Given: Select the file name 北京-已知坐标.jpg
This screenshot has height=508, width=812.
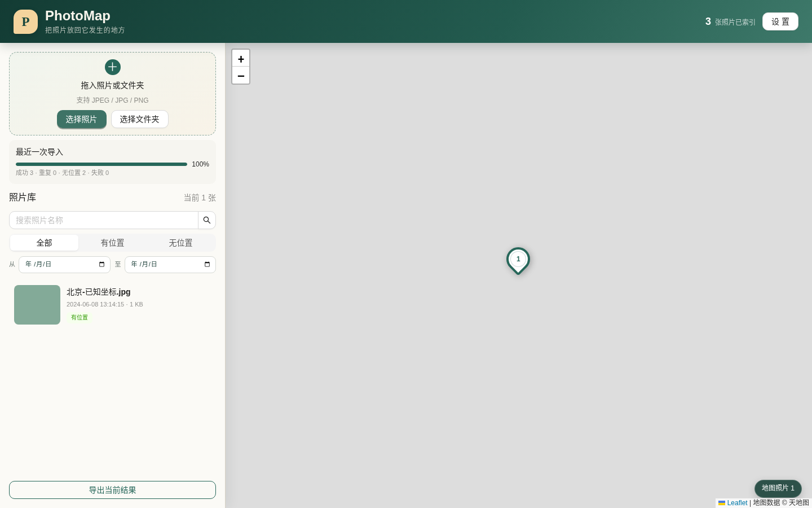Looking at the screenshot, I should click(x=99, y=292).
